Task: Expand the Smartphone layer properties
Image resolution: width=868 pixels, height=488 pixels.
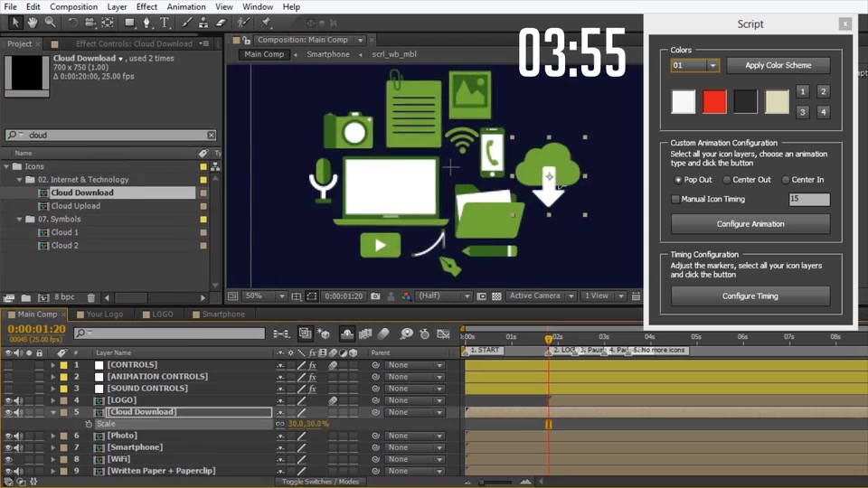Action: point(53,447)
